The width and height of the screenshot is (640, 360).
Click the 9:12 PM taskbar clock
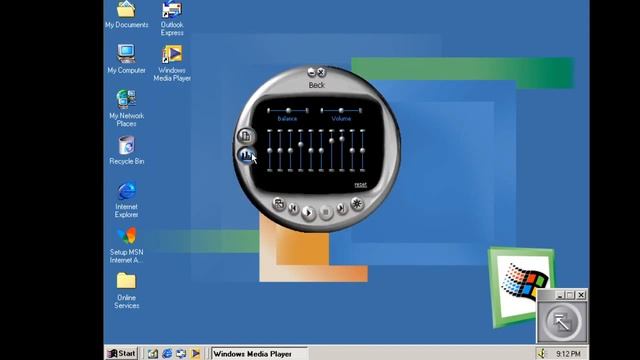click(568, 354)
